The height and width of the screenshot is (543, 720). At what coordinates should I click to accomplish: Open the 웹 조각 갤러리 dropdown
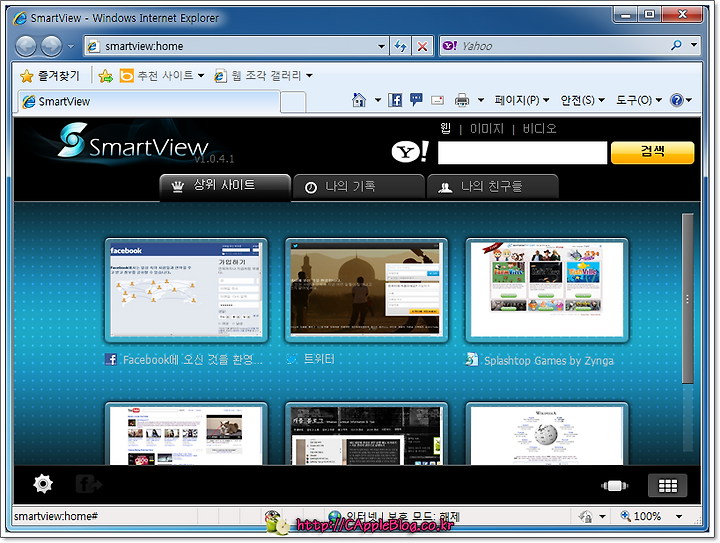pyautogui.click(x=264, y=76)
